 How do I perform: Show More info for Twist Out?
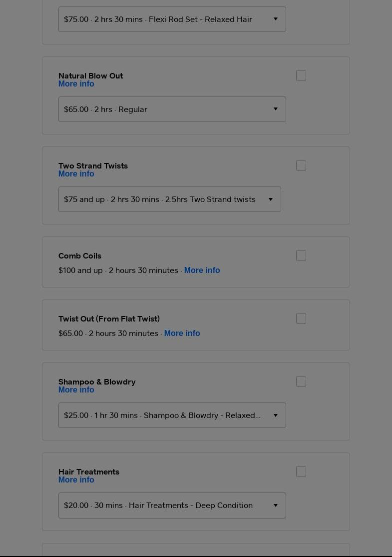[182, 333]
